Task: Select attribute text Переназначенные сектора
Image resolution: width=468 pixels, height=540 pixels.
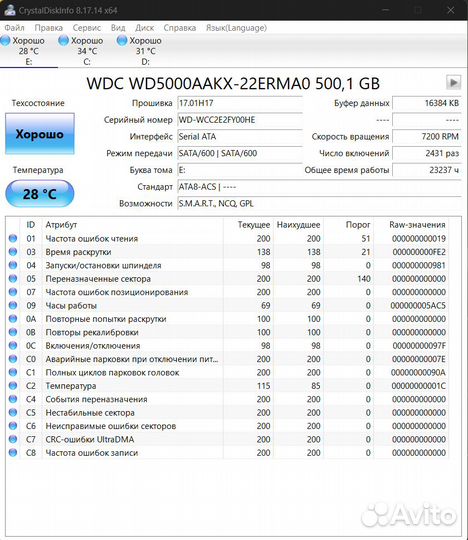Action: (x=98, y=279)
